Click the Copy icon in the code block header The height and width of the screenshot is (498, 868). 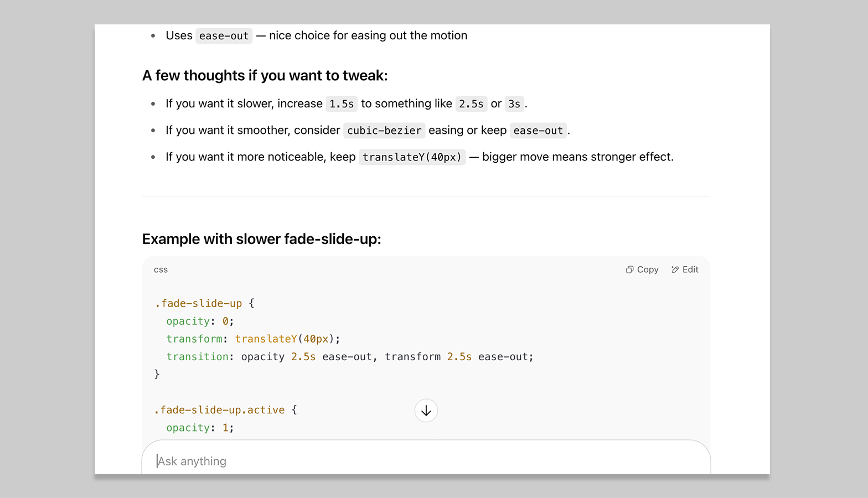(629, 269)
